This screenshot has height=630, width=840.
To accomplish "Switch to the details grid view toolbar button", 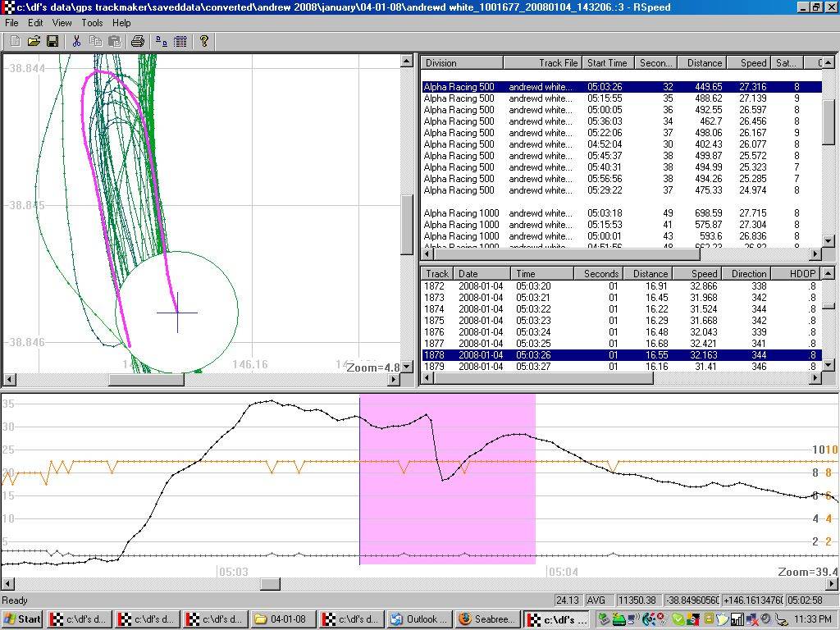I will [180, 41].
